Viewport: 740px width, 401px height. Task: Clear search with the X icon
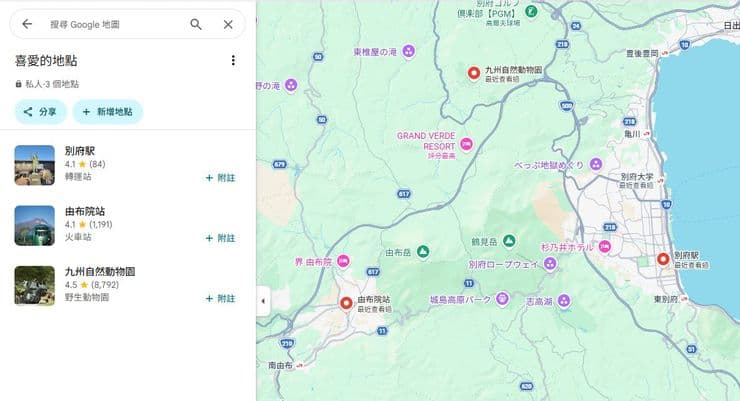click(228, 25)
